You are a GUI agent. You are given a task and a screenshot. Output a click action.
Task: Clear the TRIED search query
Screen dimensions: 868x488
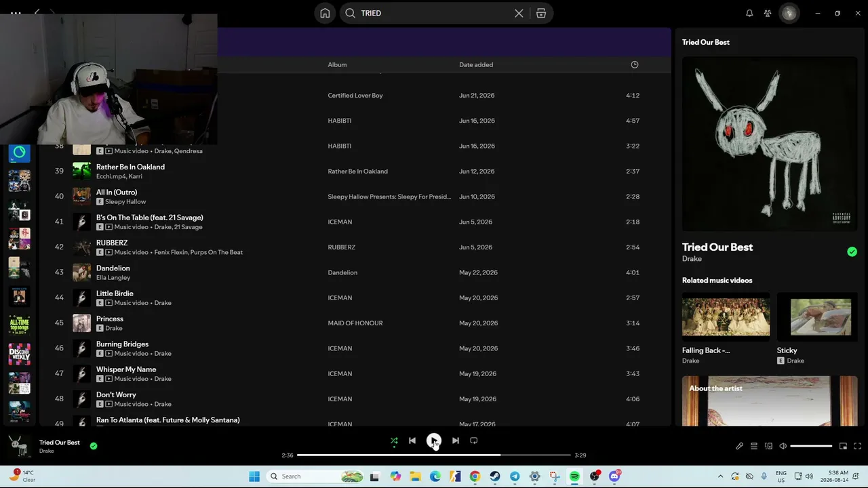[519, 13]
